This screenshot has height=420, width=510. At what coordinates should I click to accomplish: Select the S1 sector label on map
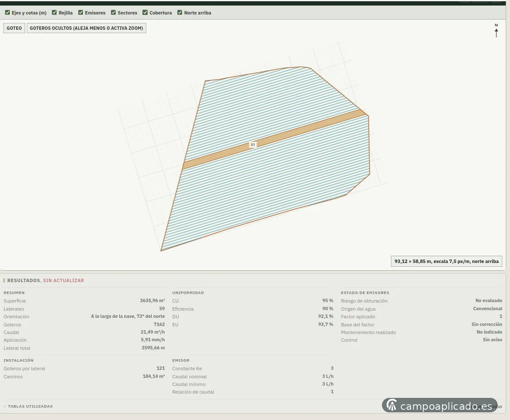coord(253,145)
